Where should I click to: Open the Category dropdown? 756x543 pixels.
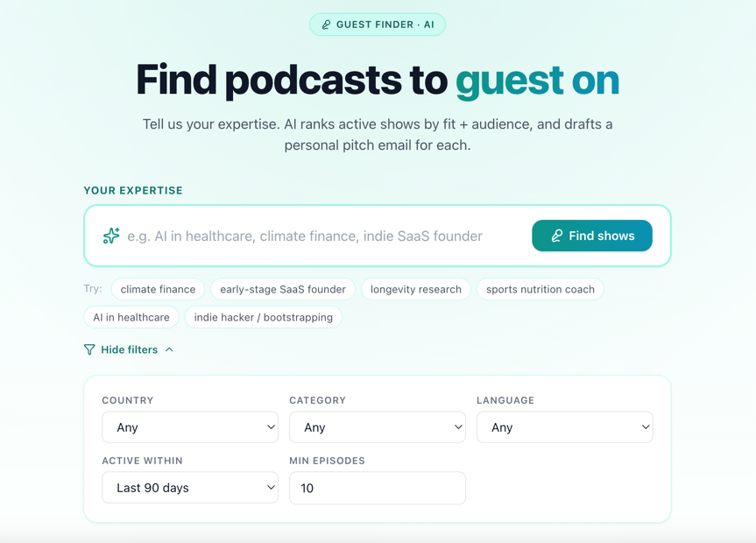pyautogui.click(x=378, y=427)
